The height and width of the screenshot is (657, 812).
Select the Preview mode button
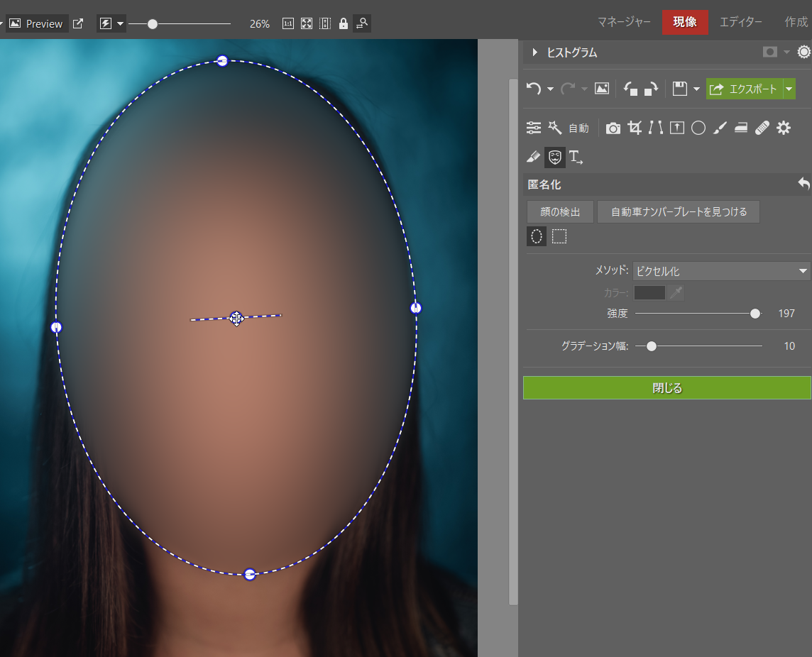coord(37,23)
